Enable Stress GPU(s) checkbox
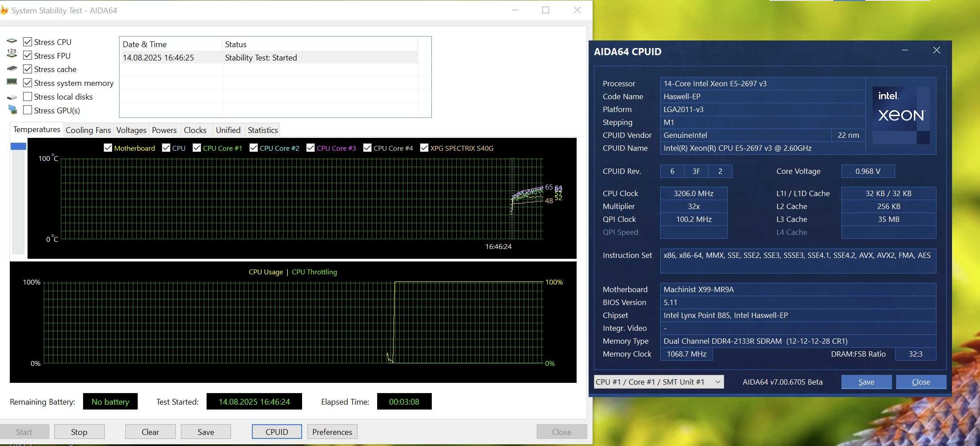 tap(28, 110)
